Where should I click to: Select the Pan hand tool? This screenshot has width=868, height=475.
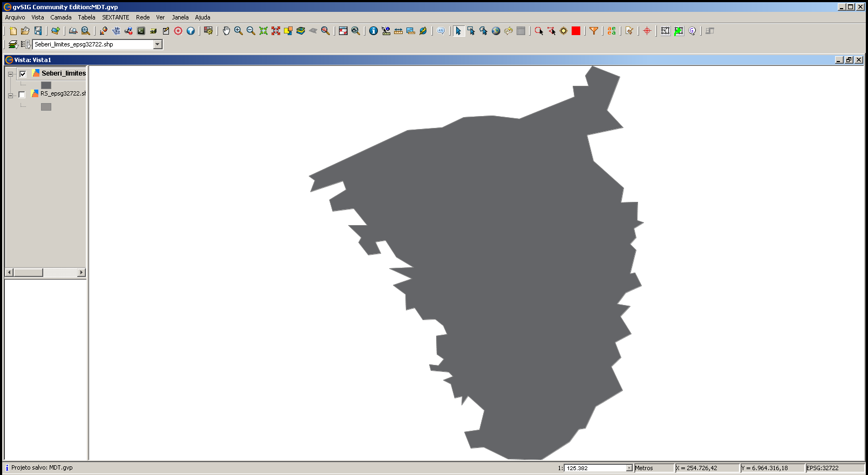(226, 31)
